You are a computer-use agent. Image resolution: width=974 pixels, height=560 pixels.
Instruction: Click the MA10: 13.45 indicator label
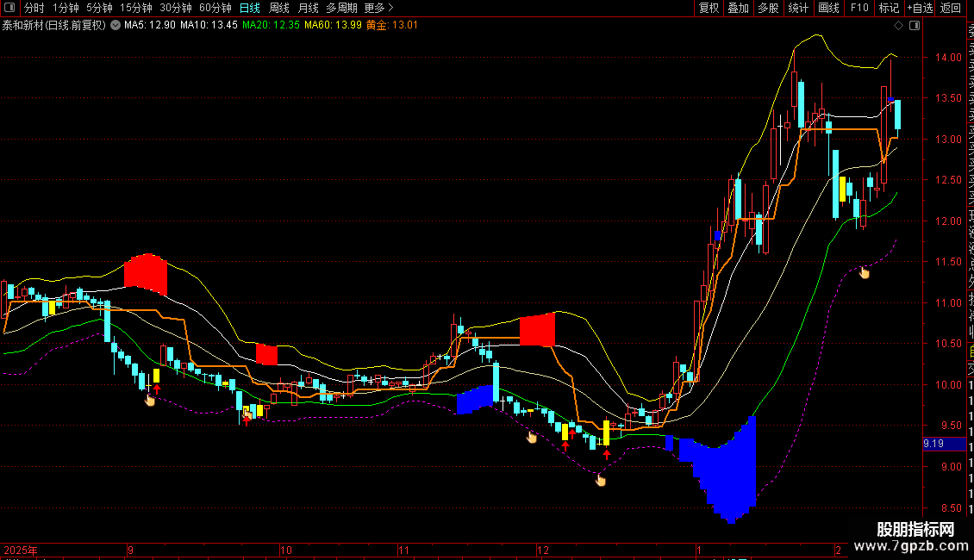(x=209, y=25)
